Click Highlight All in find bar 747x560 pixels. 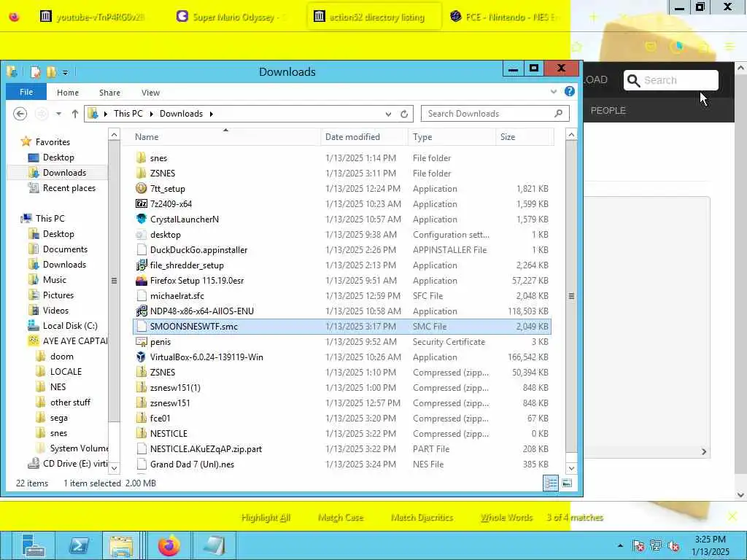click(x=266, y=518)
